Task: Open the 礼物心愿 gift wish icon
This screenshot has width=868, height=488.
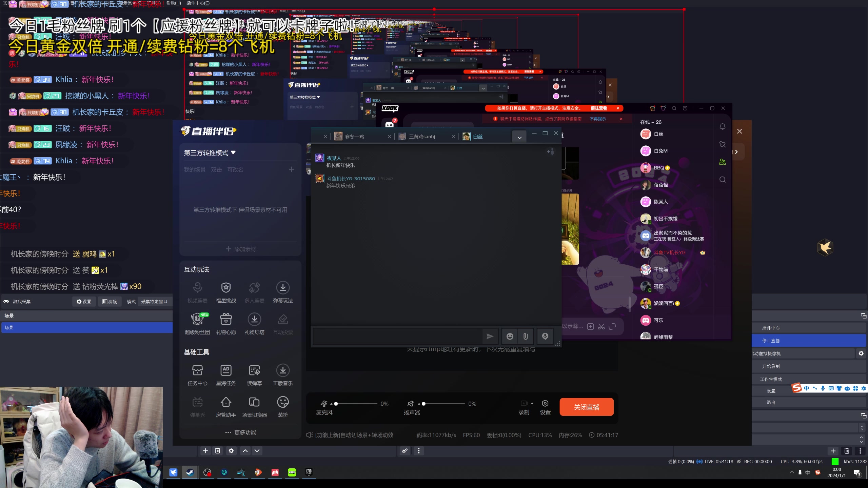Action: pyautogui.click(x=226, y=320)
